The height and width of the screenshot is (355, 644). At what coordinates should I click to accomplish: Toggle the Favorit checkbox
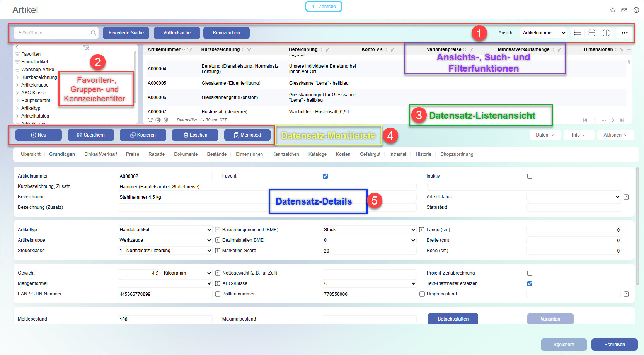pos(325,176)
